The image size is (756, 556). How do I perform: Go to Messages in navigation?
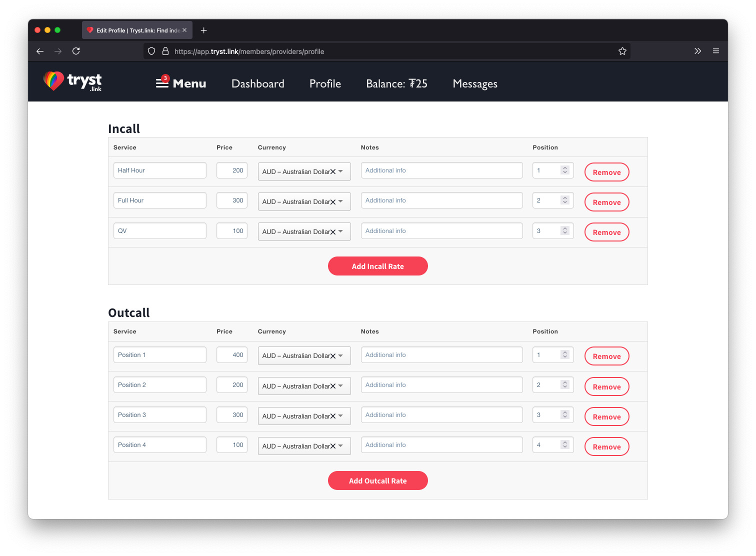pos(474,83)
